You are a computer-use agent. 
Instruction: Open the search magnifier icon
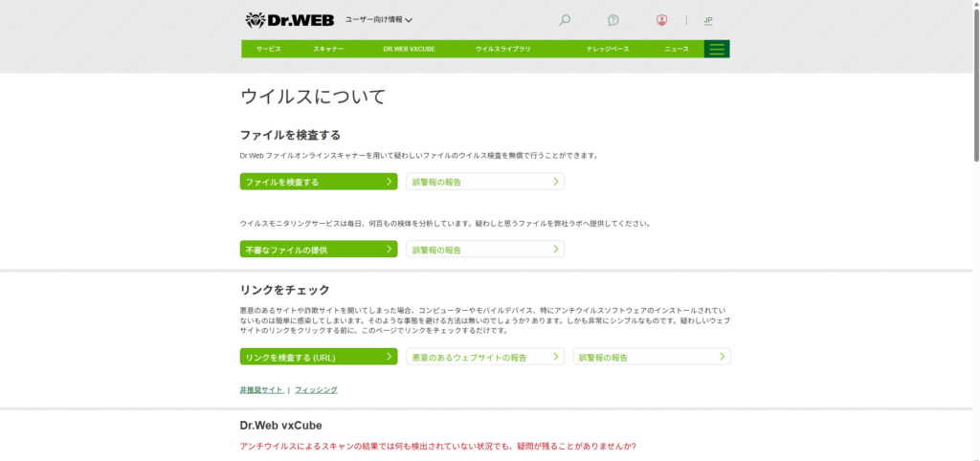coord(565,20)
